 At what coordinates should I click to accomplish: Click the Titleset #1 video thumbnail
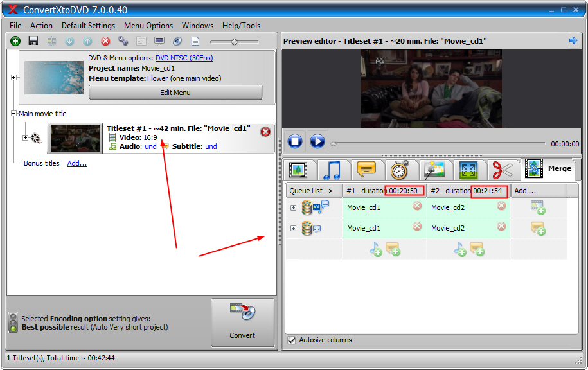[x=75, y=138]
